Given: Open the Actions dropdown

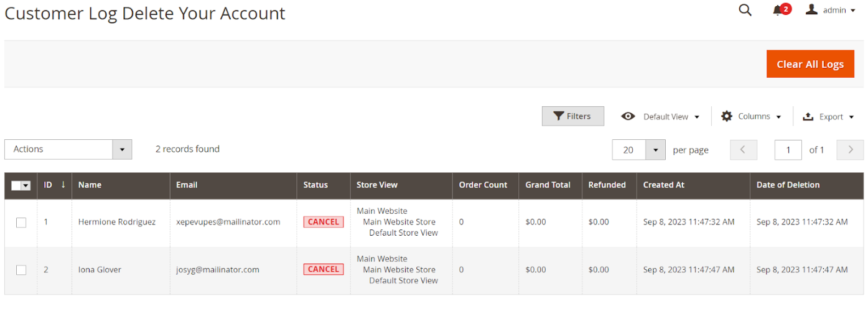Looking at the screenshot, I should [68, 149].
